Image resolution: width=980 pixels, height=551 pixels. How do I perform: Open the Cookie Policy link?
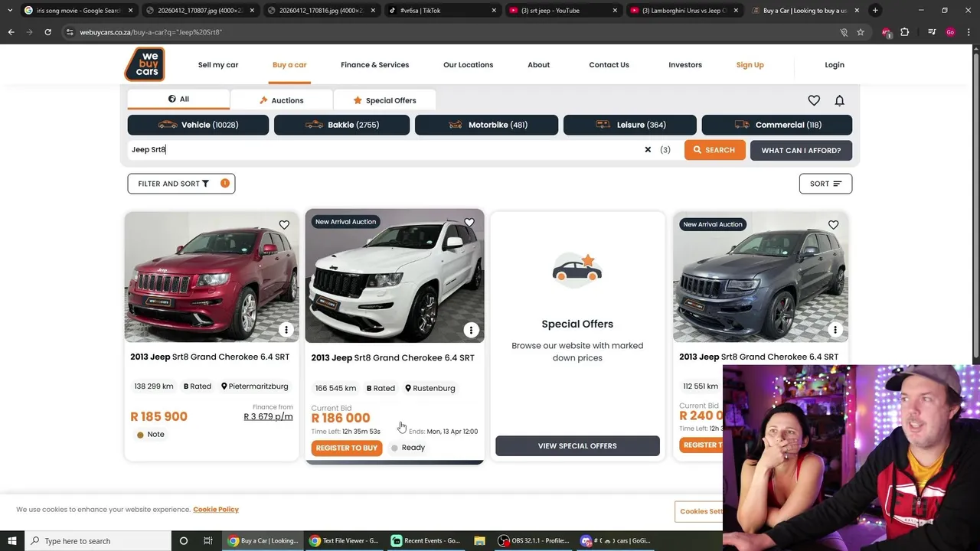pos(216,510)
